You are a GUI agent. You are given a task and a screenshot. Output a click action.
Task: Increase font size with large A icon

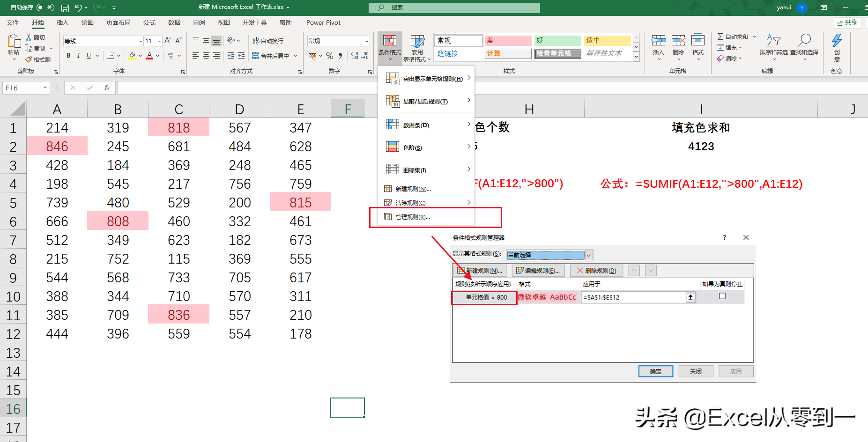pyautogui.click(x=168, y=41)
